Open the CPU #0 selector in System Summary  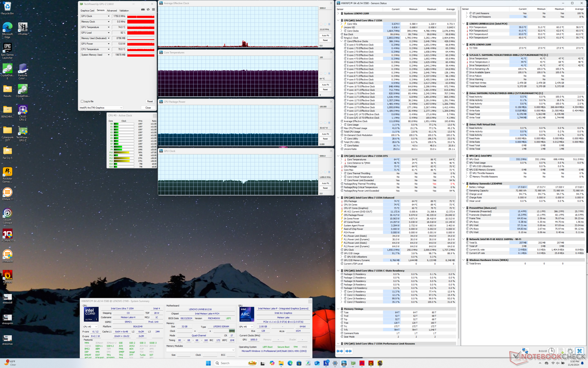90,327
